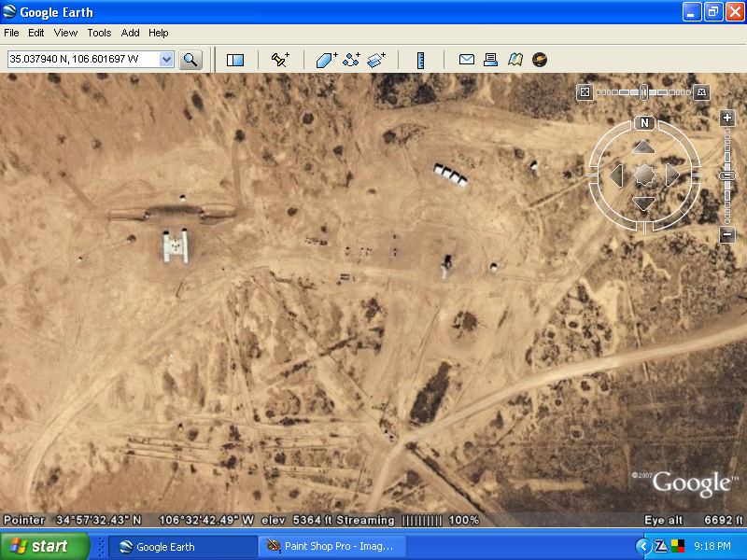Screen dimensions: 747x560
Task: Toggle the sidebar panel button
Action: point(235,60)
